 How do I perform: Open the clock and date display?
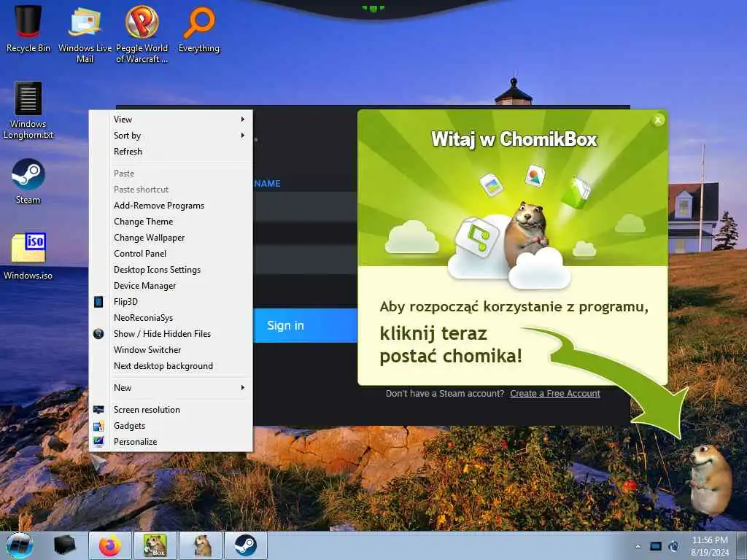click(710, 545)
